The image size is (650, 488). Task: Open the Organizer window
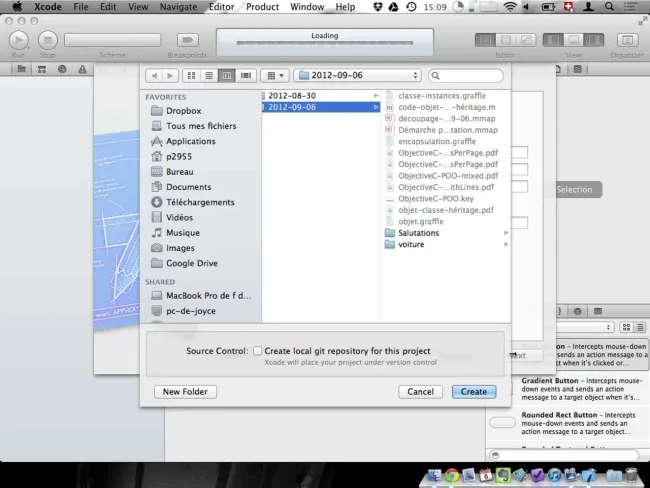click(627, 40)
